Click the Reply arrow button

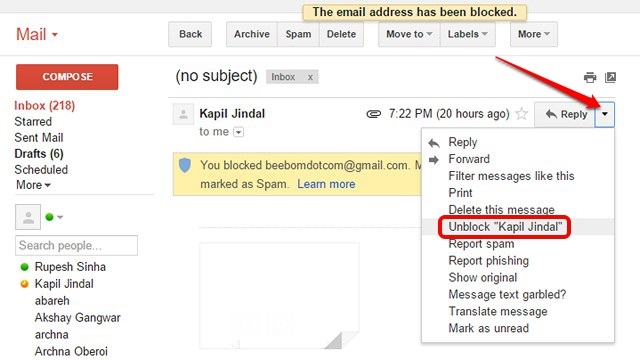(x=565, y=114)
